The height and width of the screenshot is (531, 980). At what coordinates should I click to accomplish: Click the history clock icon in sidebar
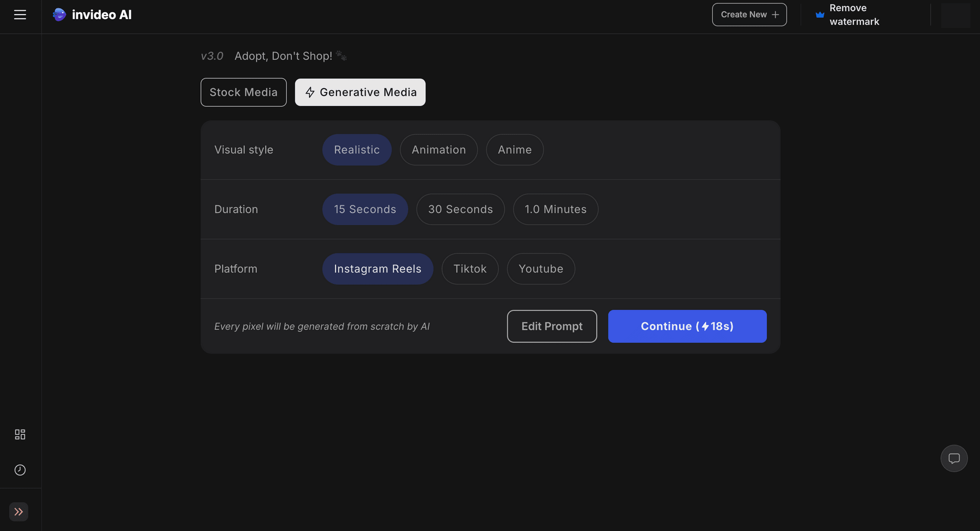[20, 470]
